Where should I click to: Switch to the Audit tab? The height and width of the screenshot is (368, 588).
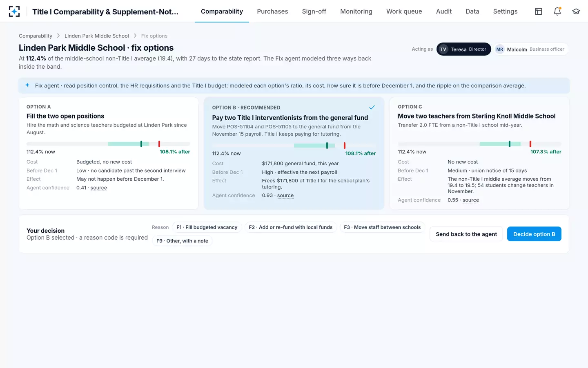tap(444, 11)
